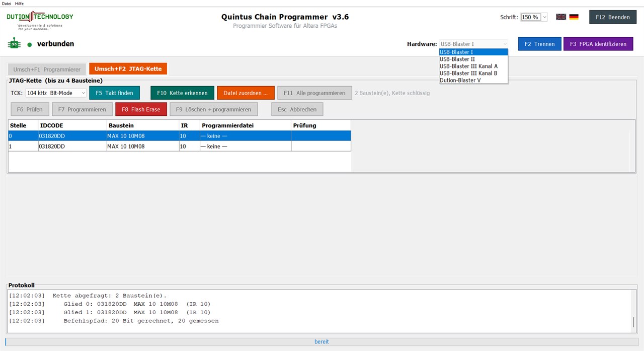Pick USB-Blaster III Kanal A option
This screenshot has width=644, height=351.
473,66
